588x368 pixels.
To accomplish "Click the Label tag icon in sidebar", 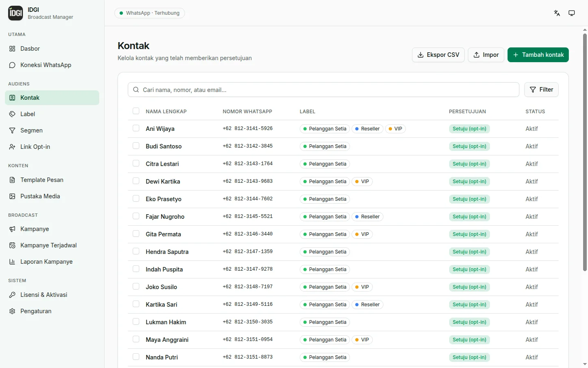I will pos(12,114).
